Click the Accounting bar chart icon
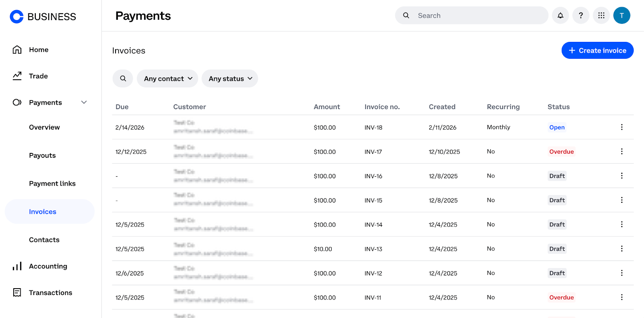644x318 pixels. [x=17, y=266]
